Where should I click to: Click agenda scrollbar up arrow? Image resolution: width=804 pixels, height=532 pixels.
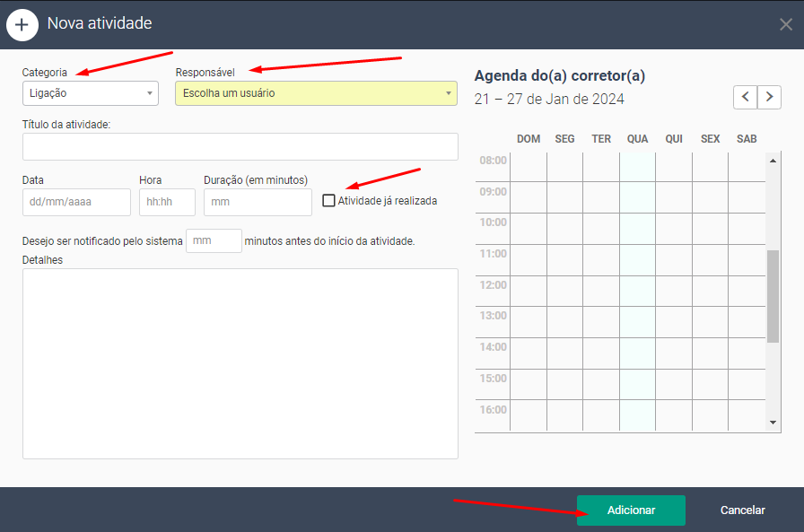(773, 160)
